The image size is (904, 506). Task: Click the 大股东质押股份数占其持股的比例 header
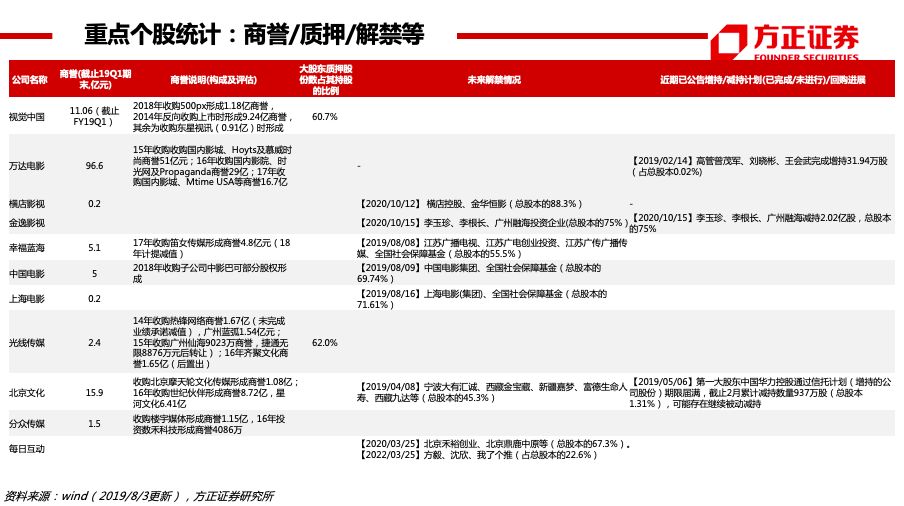pos(325,80)
